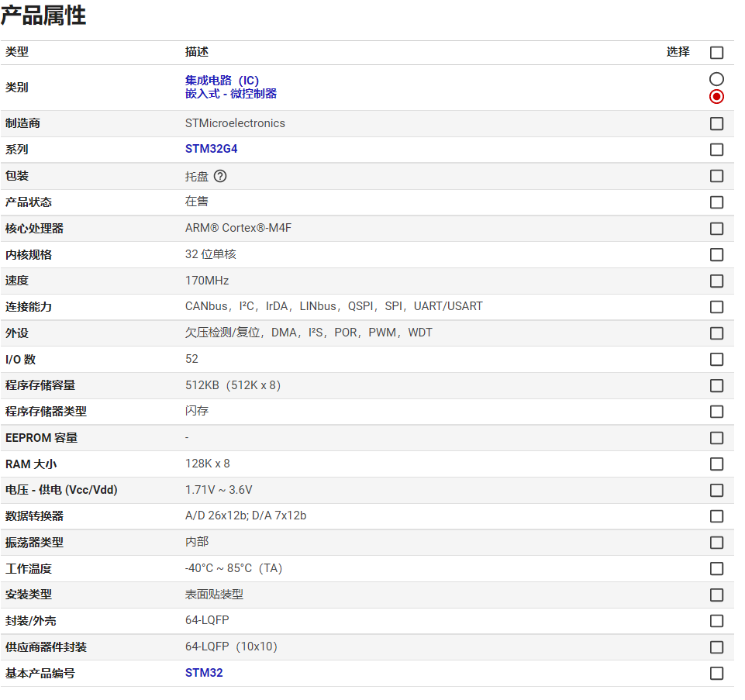Check the 速度 170MHz checkbox
The height and width of the screenshot is (700, 745).
click(716, 281)
